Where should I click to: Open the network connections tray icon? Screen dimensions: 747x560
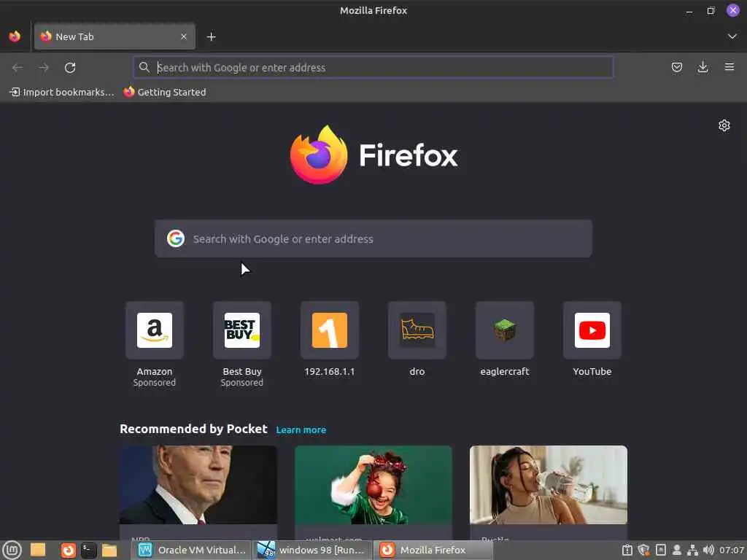click(692, 550)
